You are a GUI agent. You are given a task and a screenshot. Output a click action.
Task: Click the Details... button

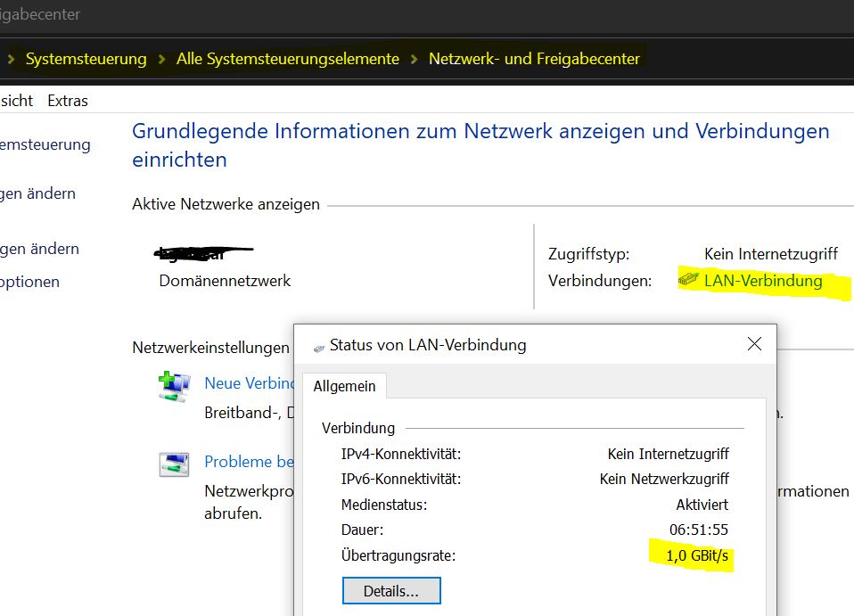(x=391, y=591)
